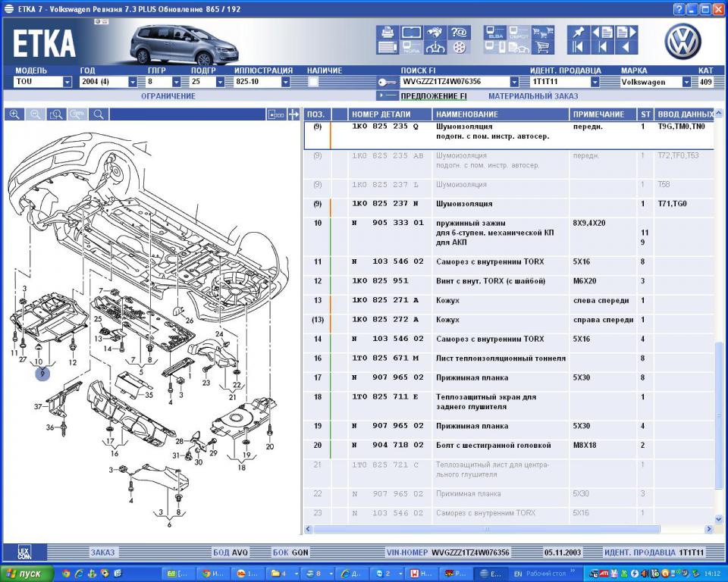The width and height of the screenshot is (728, 582).
Task: Click the plain magnifier icon
Action: coord(99,114)
